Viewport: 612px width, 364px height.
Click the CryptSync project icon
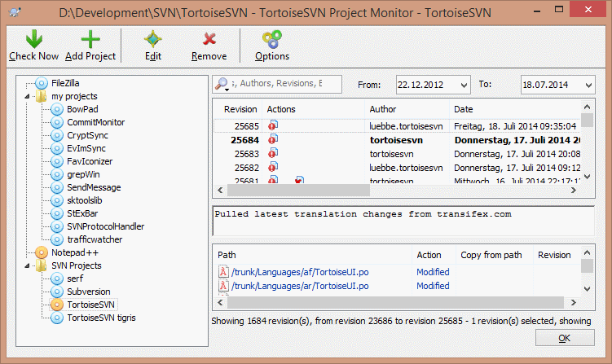point(57,135)
